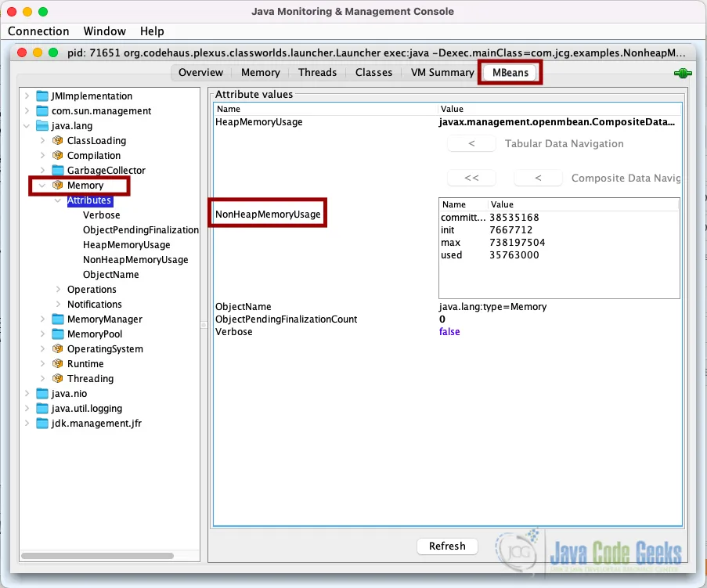Switch to the Classes tab

373,73
